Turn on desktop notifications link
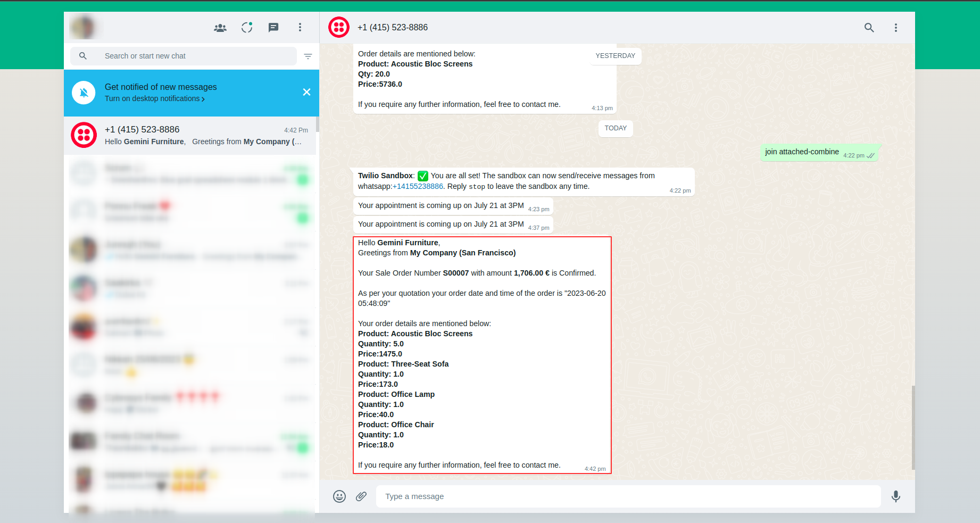This screenshot has height=523, width=980. [155, 98]
